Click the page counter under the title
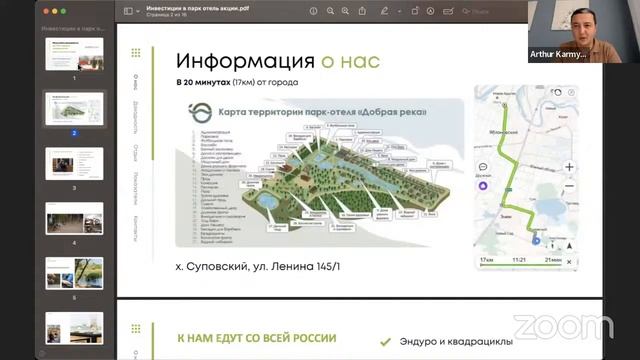 (167, 15)
